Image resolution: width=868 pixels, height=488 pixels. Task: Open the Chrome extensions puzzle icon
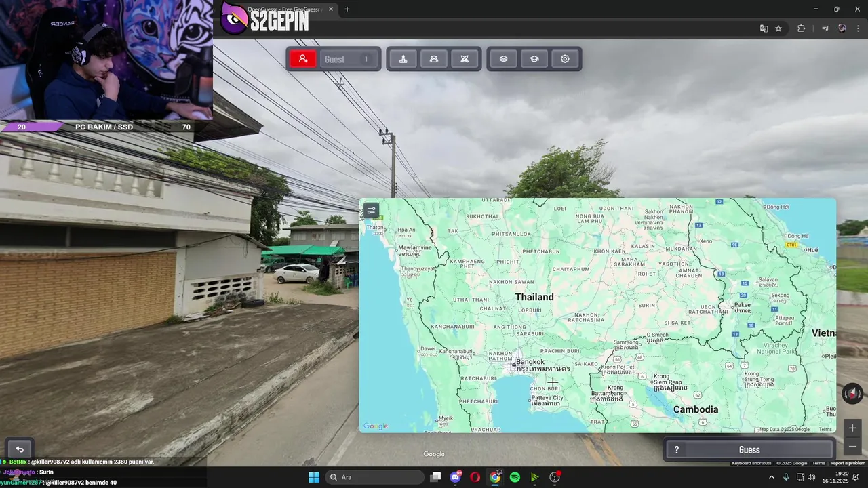pyautogui.click(x=801, y=28)
